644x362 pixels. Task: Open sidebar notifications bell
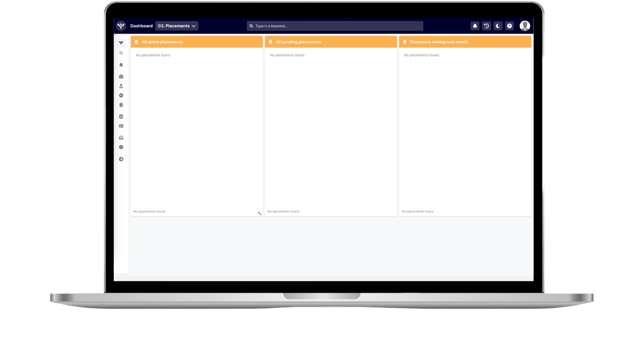(121, 65)
